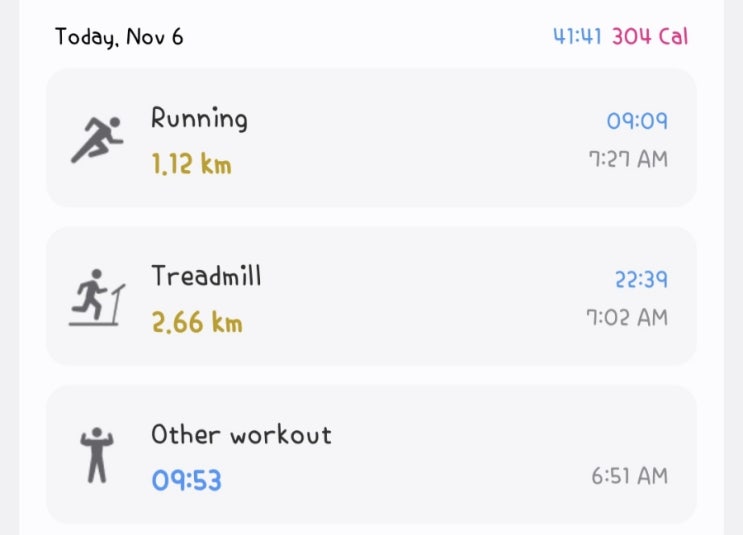Click the Other workout title label
The height and width of the screenshot is (535, 743).
(x=241, y=435)
